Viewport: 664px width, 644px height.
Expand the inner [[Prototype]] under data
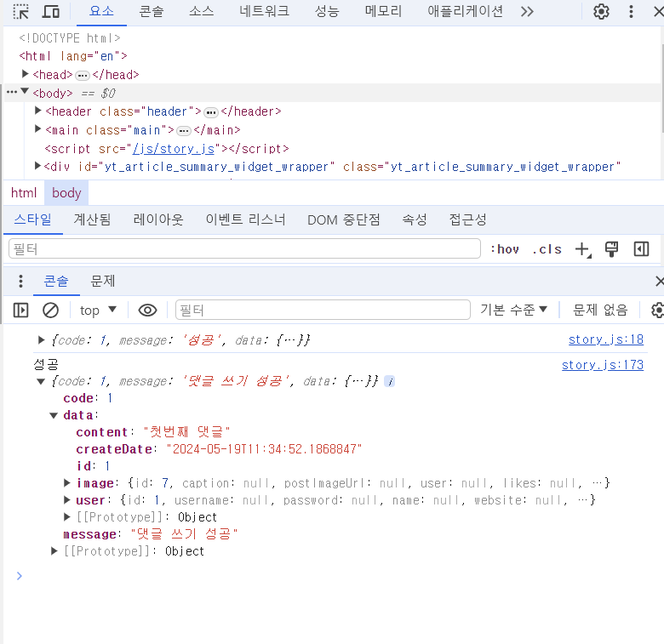67,516
